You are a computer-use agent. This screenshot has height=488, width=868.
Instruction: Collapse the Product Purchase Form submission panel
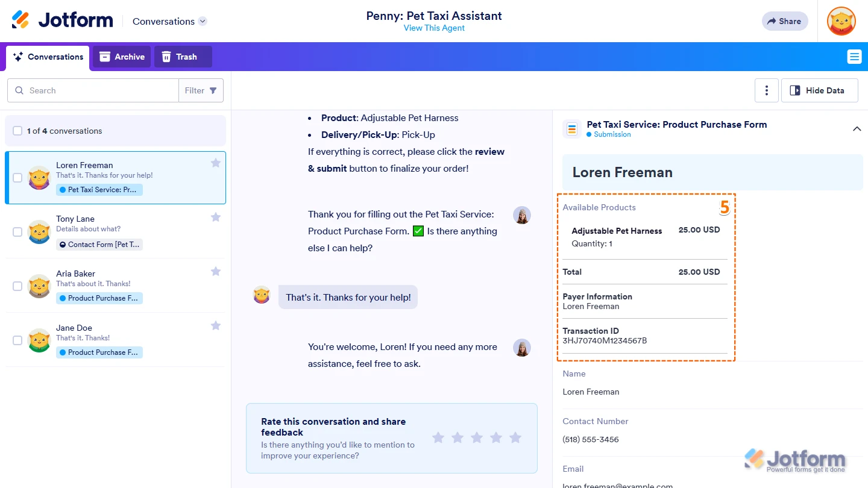pyautogui.click(x=857, y=129)
